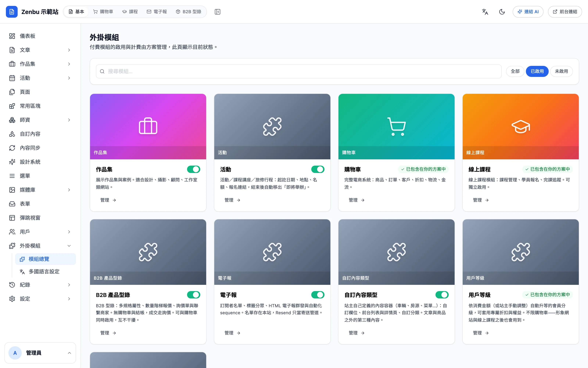Open 彈跳視窗 popup icon in sidebar

pos(12,218)
